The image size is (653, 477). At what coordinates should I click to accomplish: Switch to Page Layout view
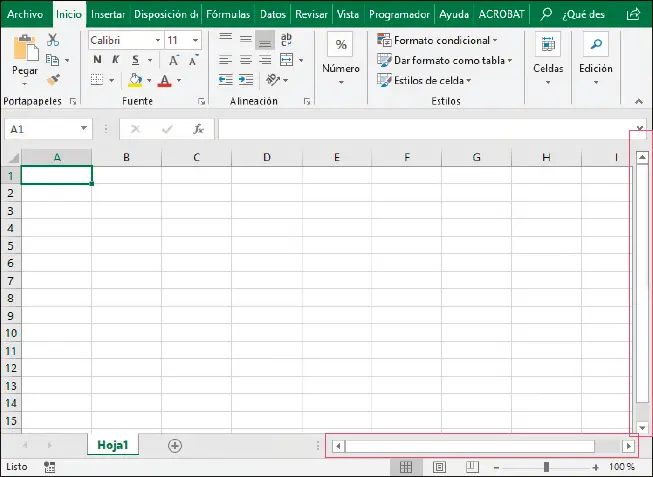[x=439, y=467]
